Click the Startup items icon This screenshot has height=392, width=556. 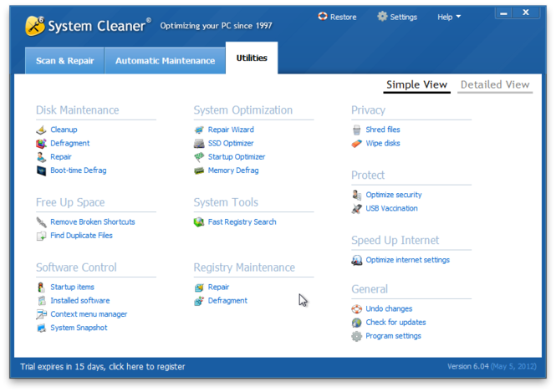pyautogui.click(x=41, y=287)
